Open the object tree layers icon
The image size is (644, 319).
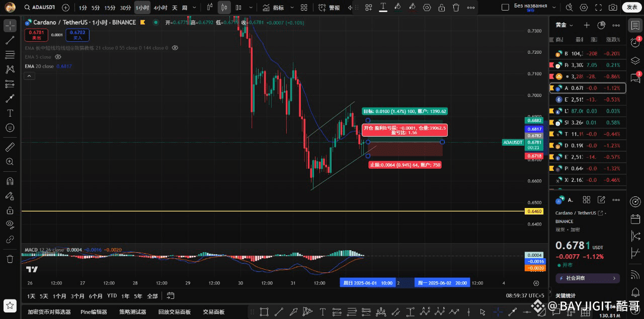pyautogui.click(x=635, y=60)
